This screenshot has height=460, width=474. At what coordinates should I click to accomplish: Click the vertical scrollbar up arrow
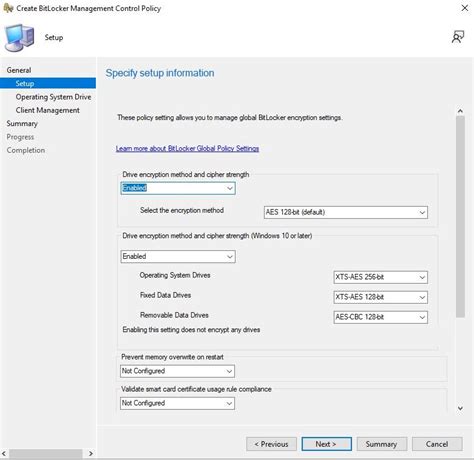click(460, 111)
